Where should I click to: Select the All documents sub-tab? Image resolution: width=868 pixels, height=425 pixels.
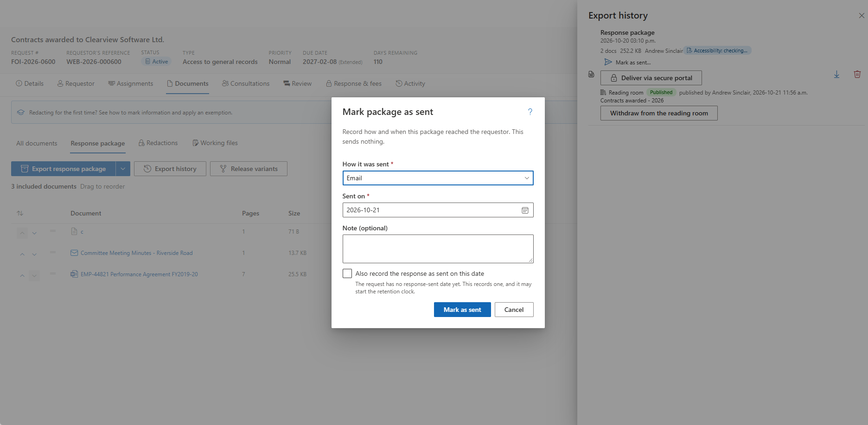coord(37,144)
